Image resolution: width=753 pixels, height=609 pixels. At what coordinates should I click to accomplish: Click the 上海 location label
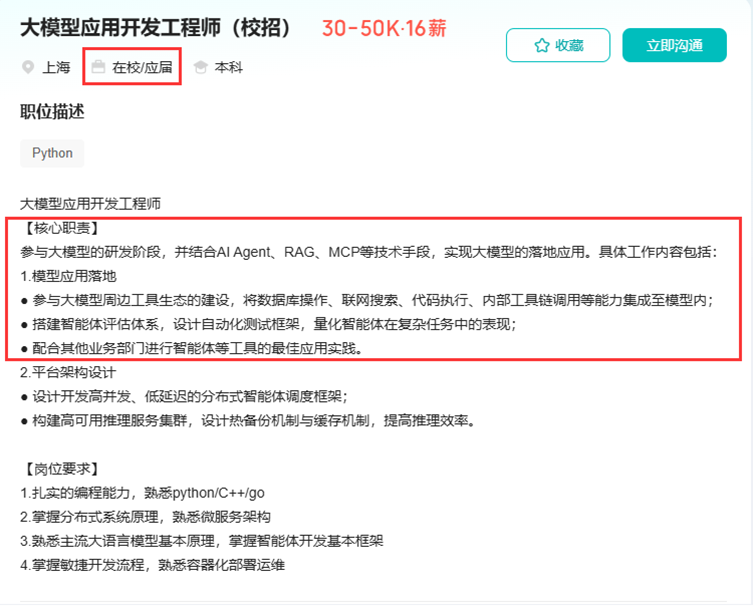56,68
